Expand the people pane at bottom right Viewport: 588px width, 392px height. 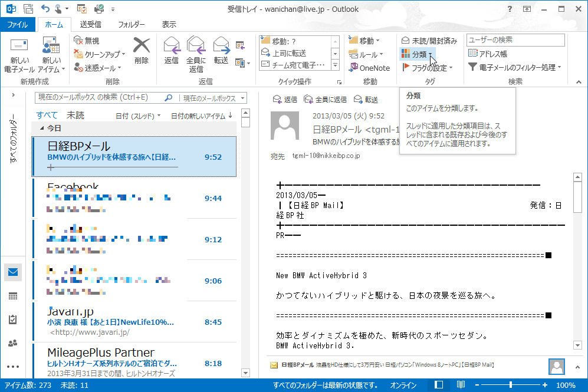577,367
